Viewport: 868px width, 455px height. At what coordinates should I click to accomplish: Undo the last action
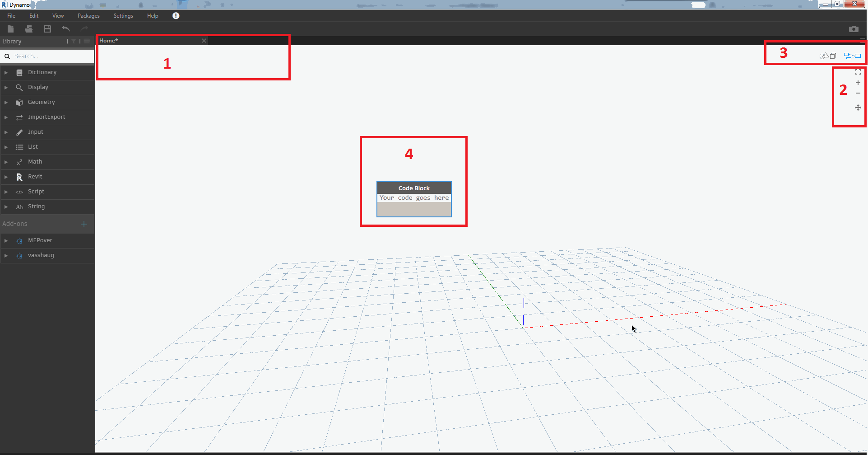click(66, 29)
